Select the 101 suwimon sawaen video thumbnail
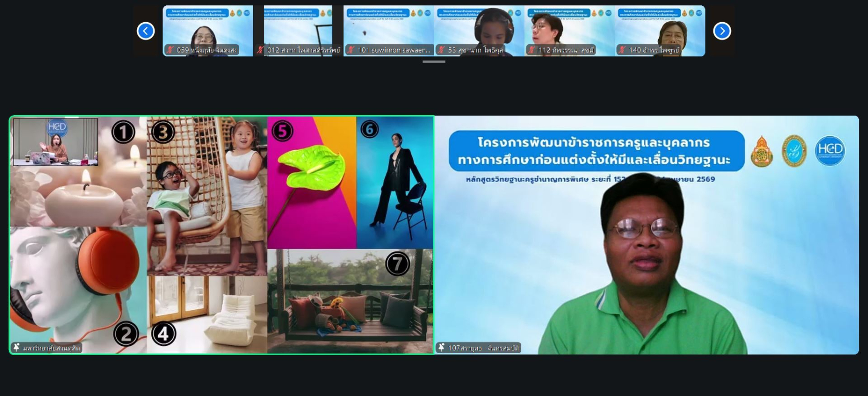The image size is (868, 396). [388, 26]
